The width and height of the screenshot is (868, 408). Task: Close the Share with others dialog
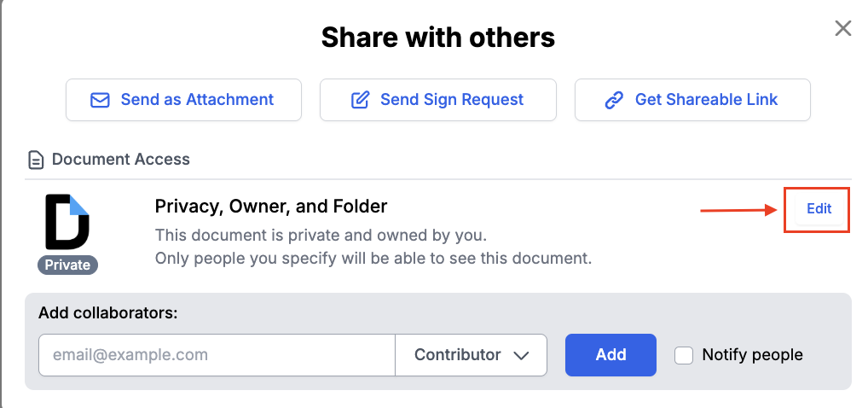pos(843,29)
